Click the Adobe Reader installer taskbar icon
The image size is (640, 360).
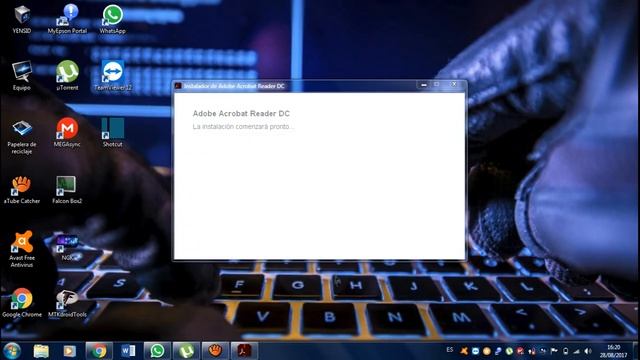244,351
